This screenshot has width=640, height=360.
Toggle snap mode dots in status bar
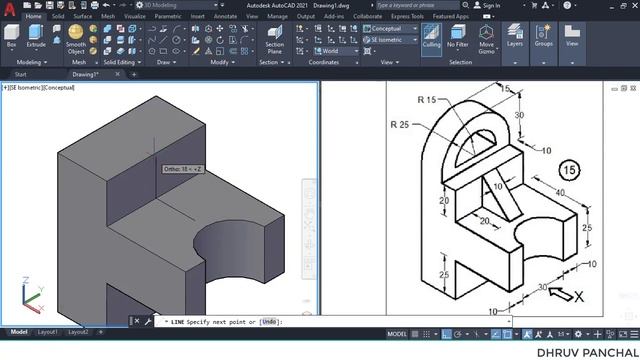point(427,334)
